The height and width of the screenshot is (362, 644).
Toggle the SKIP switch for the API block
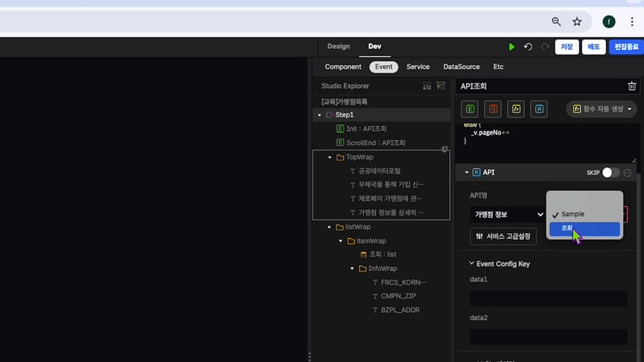611,173
